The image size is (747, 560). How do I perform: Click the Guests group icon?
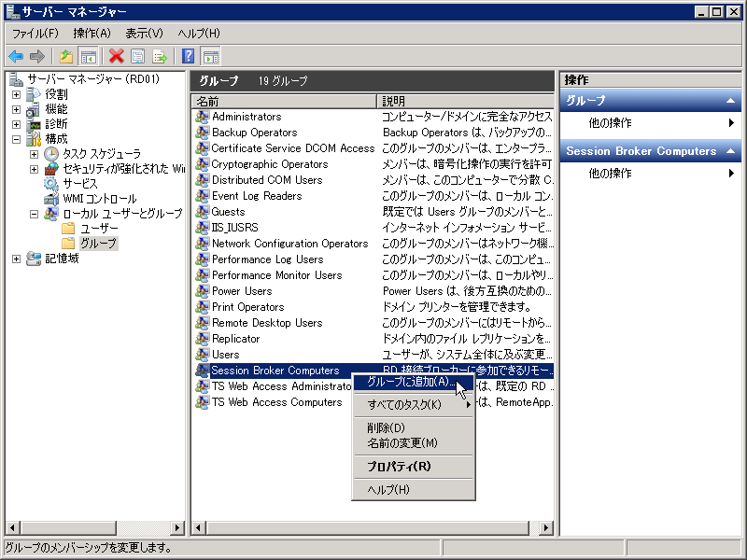pos(202,212)
